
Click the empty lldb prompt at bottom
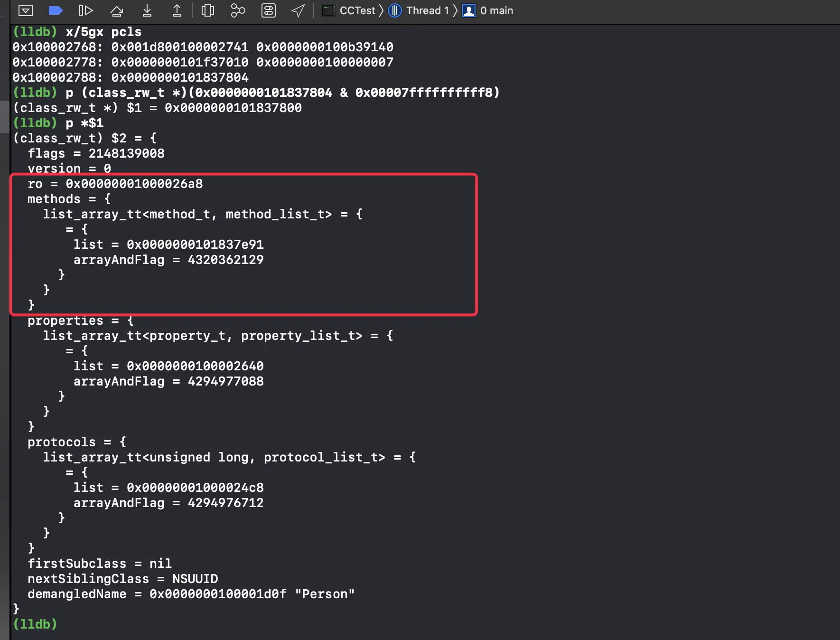pyautogui.click(x=35, y=624)
